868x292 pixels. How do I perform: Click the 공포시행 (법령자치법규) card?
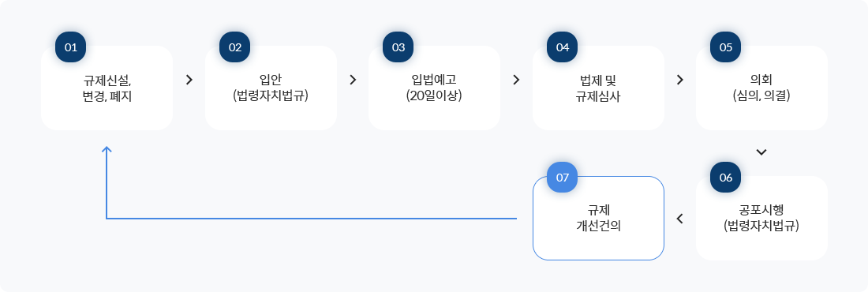[x=761, y=219]
